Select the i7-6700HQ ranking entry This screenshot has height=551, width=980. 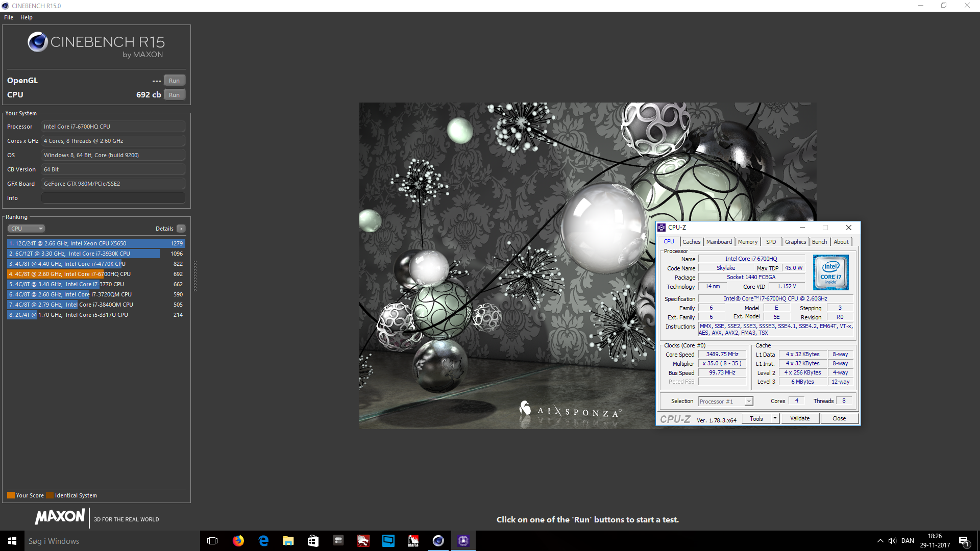(x=96, y=274)
